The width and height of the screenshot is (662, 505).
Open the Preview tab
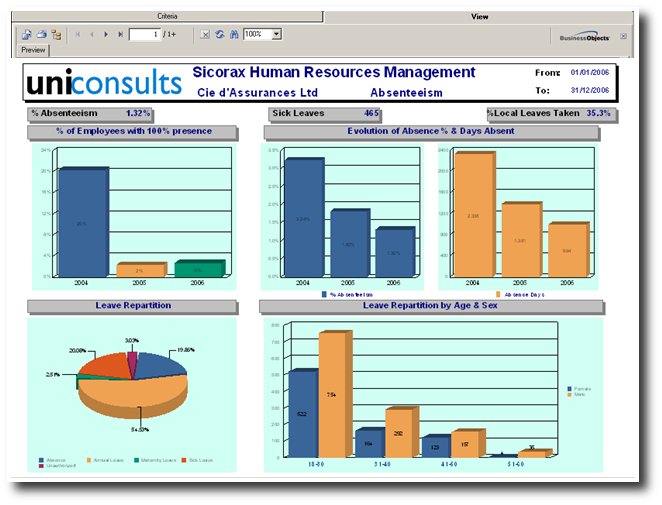33,49
